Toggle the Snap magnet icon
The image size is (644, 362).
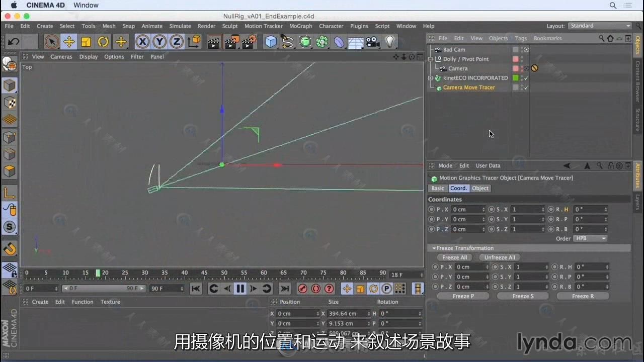click(10, 249)
